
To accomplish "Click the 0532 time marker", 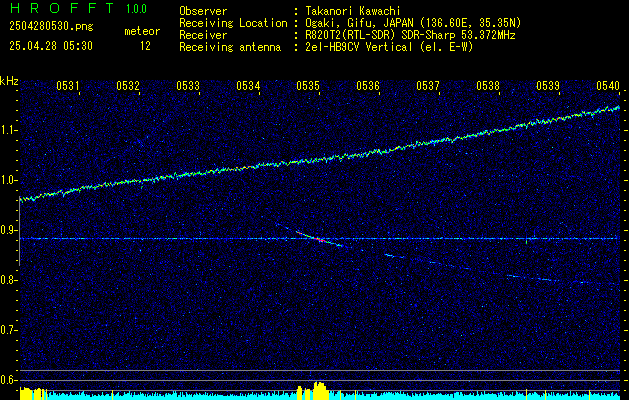I will [128, 85].
